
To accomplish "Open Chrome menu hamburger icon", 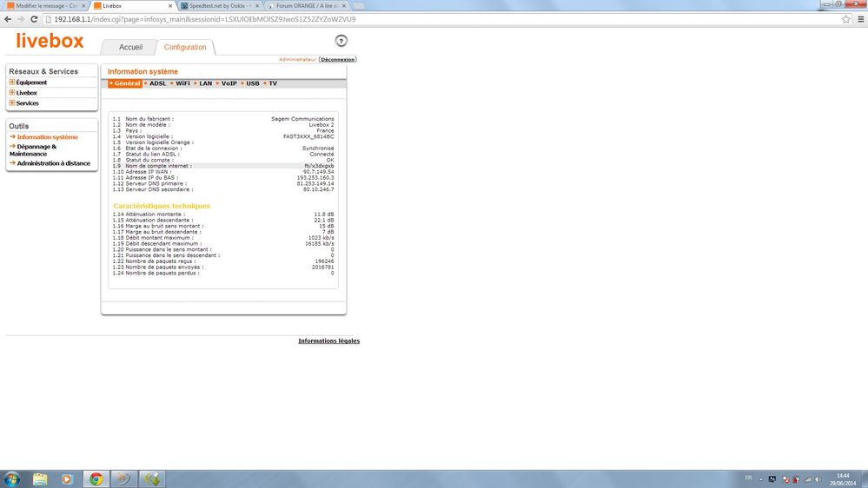I will point(860,19).
